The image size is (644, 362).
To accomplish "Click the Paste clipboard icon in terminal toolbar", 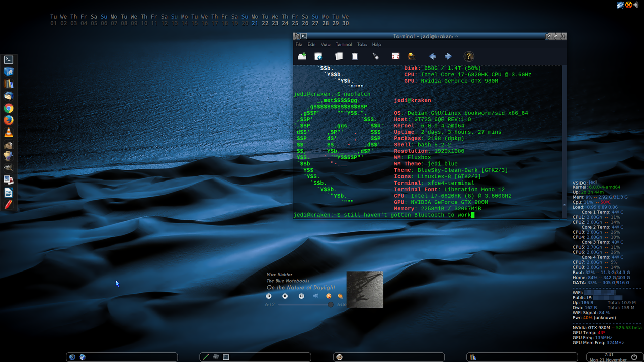I will (x=355, y=56).
